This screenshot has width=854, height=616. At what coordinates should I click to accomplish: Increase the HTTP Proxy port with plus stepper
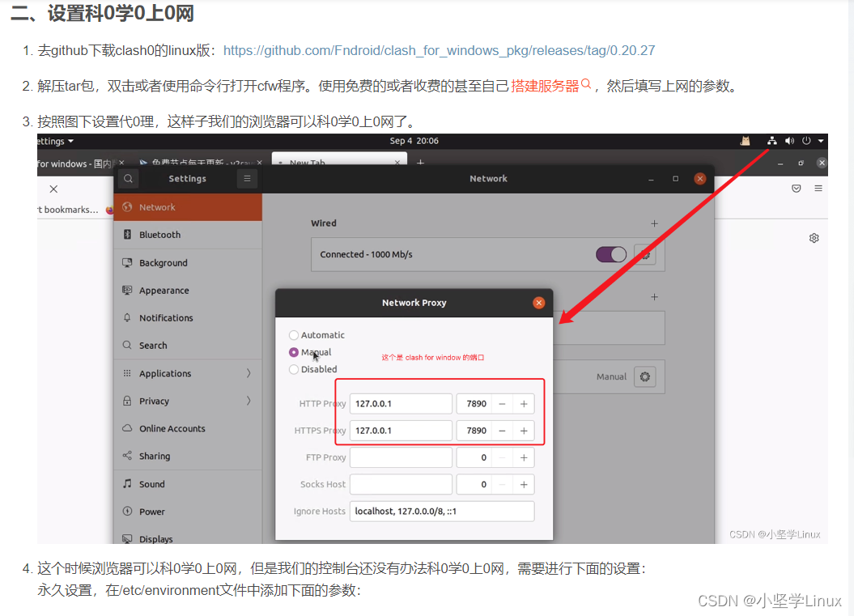pos(522,403)
